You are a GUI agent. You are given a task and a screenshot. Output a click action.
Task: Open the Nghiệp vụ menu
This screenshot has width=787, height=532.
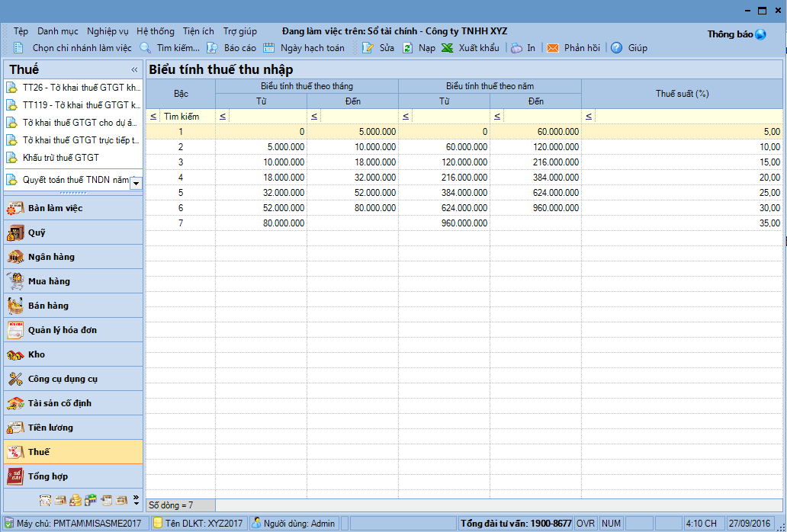pos(108,31)
